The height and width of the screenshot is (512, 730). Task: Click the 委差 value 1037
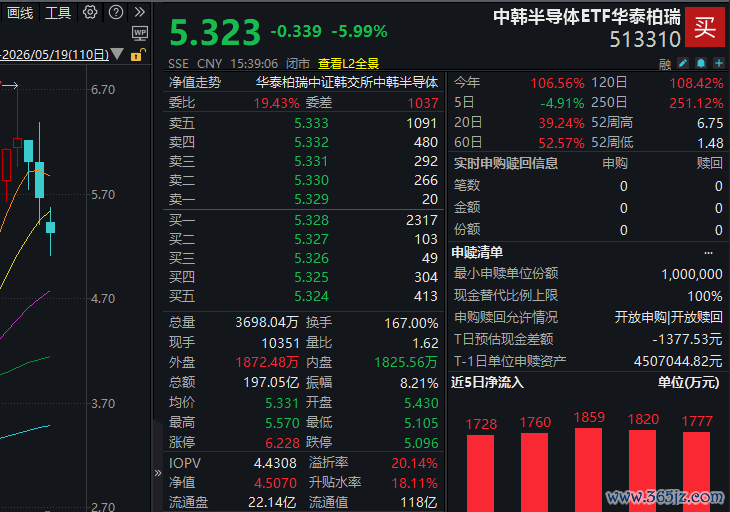tap(423, 103)
